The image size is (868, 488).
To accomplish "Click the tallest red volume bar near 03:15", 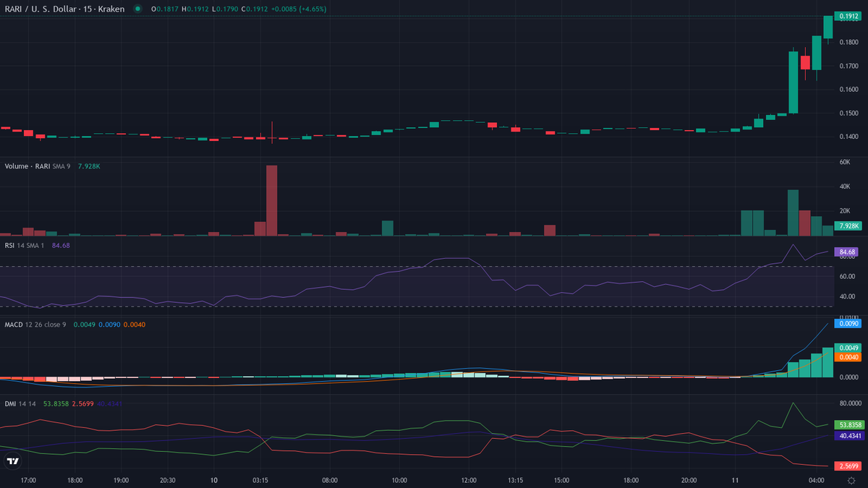I will tap(272, 200).
